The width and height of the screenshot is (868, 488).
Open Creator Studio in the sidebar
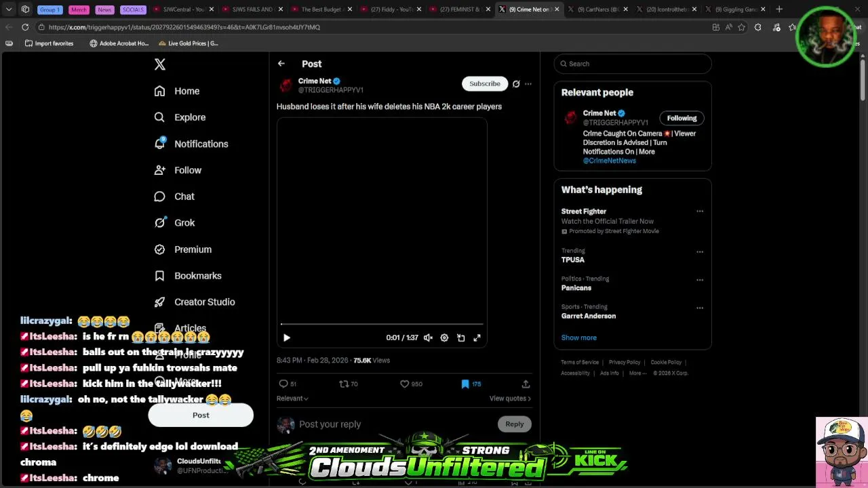[195, 302]
